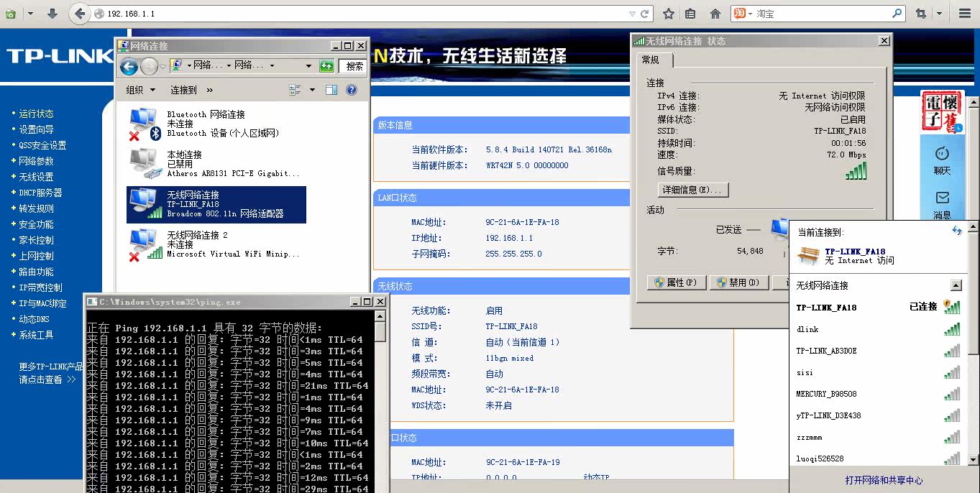Toggle the preview pane icon in Network Connections
The width and height of the screenshot is (980, 493).
tap(331, 90)
